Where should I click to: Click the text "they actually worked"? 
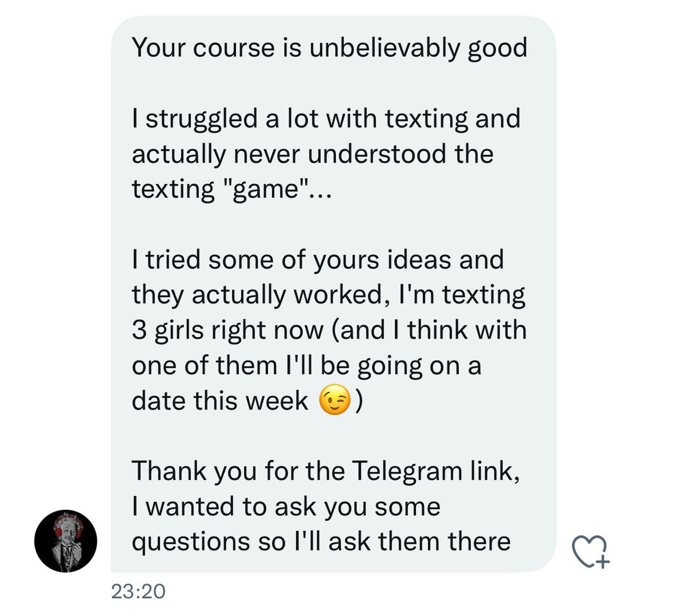257,295
